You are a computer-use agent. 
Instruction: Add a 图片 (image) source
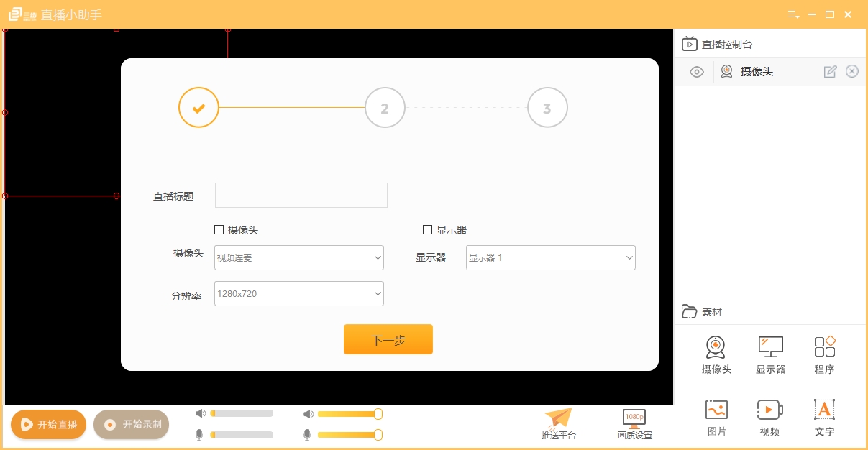[x=716, y=417]
